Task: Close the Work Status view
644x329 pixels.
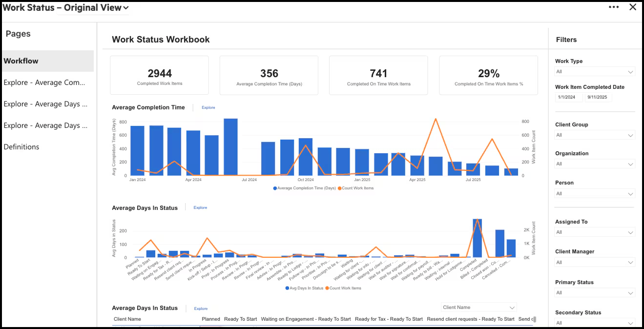Action: point(633,7)
